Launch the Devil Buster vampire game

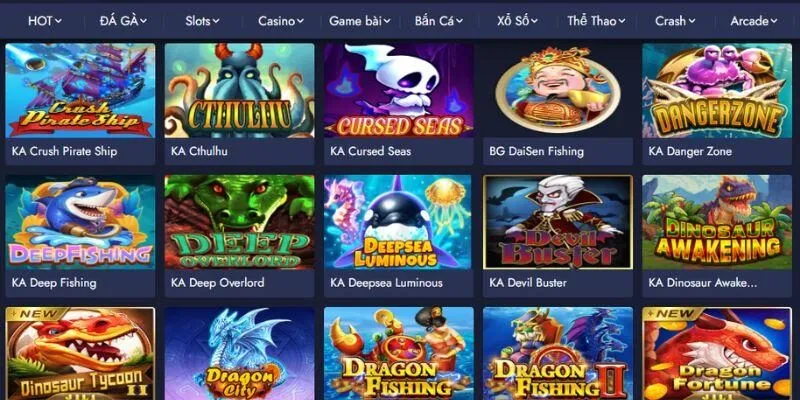click(558, 222)
